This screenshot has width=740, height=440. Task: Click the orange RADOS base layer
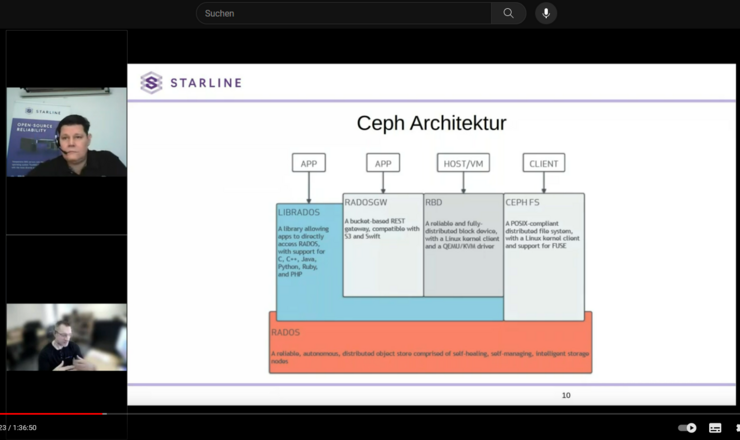[x=430, y=348]
